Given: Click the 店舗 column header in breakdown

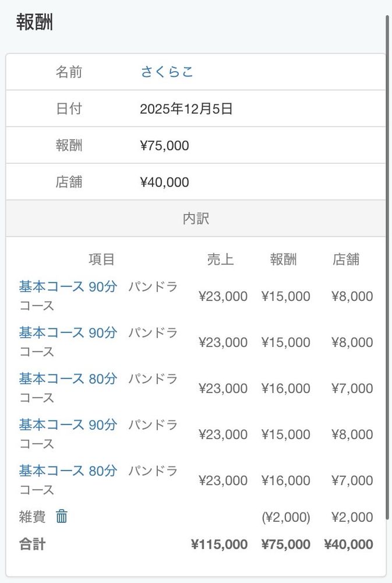Looking at the screenshot, I should [x=346, y=259].
